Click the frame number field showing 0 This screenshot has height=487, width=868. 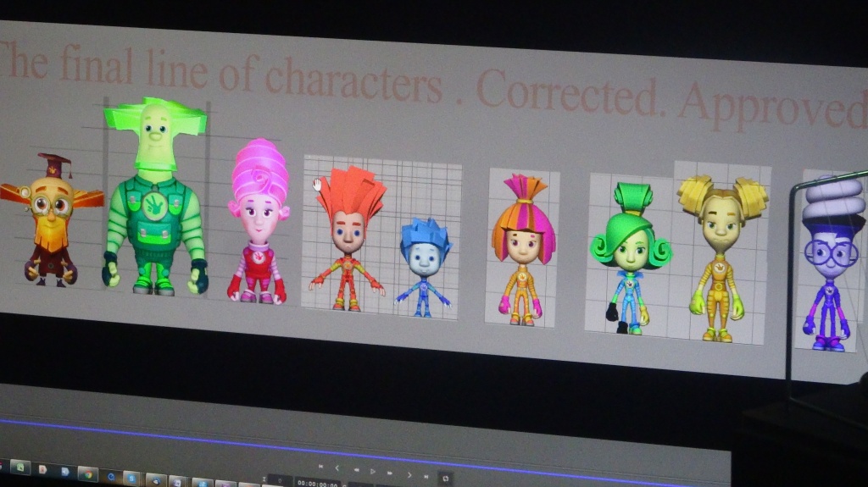[x=280, y=480]
